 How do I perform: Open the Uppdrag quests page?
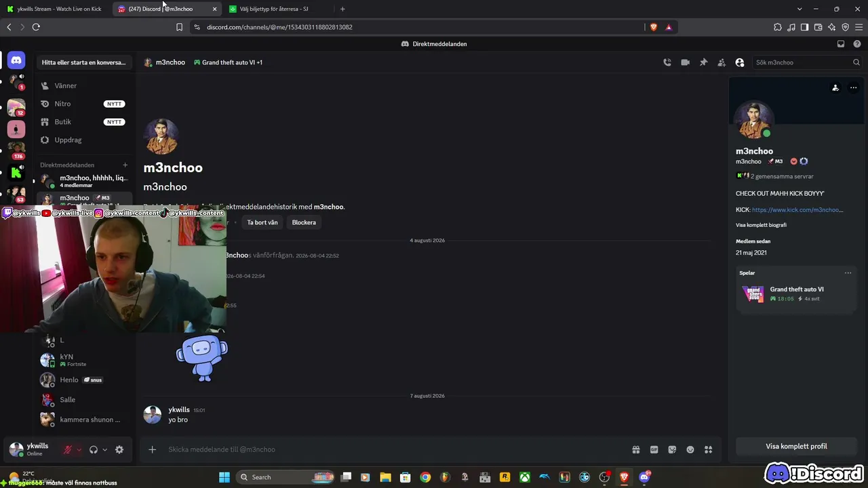coord(84,140)
